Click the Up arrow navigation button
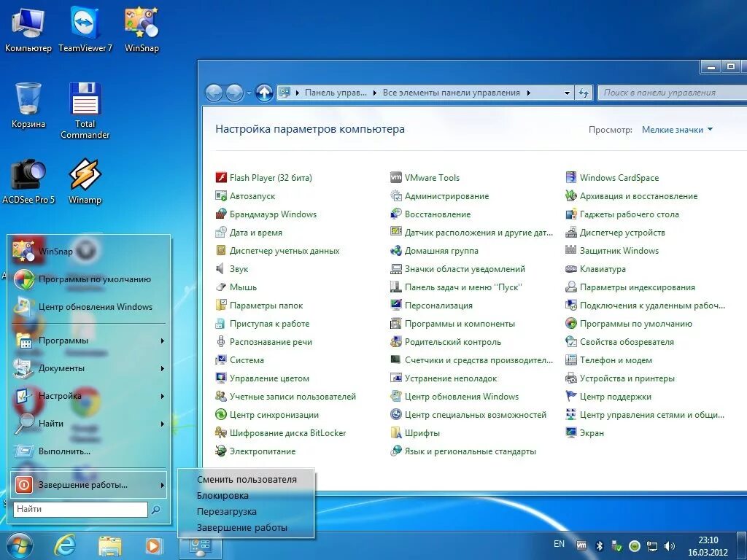747x560 pixels. pyautogui.click(x=264, y=93)
